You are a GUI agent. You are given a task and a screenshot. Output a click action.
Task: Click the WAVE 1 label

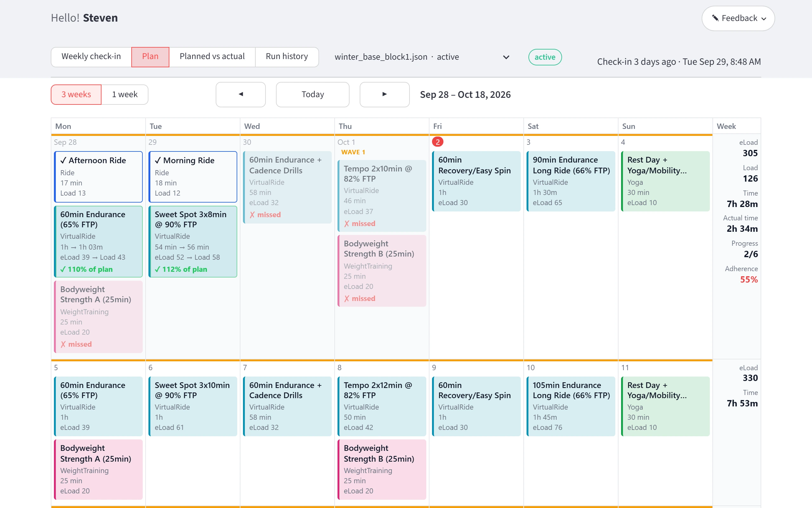(x=353, y=152)
